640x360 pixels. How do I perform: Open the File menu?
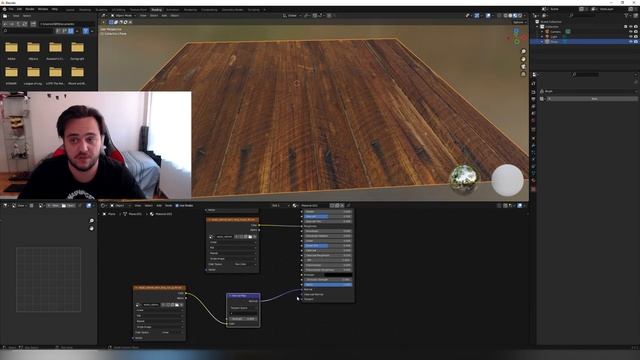(11, 9)
